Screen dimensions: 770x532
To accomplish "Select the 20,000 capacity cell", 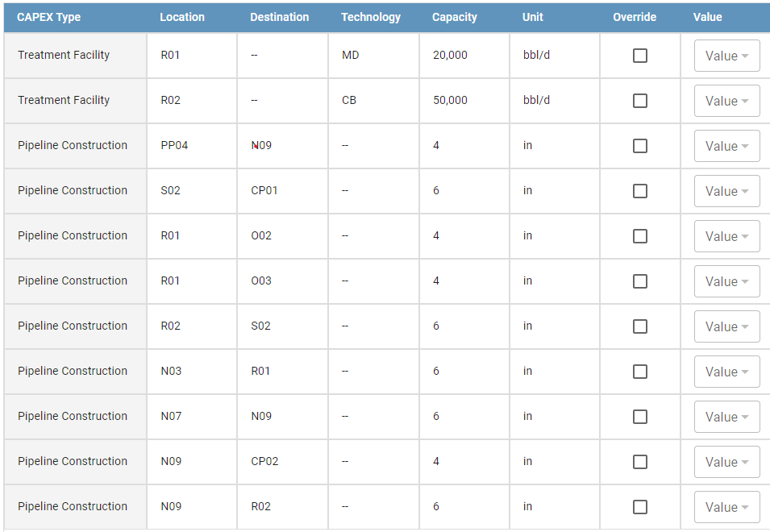I will coord(464,56).
